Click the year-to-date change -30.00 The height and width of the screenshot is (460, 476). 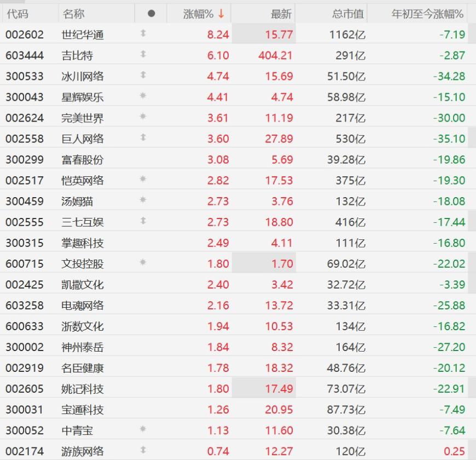[449, 118]
